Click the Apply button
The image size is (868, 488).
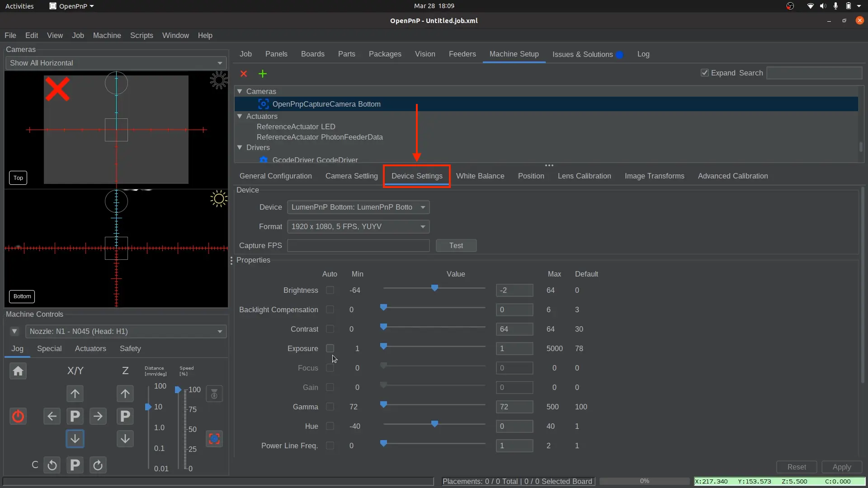pyautogui.click(x=841, y=467)
